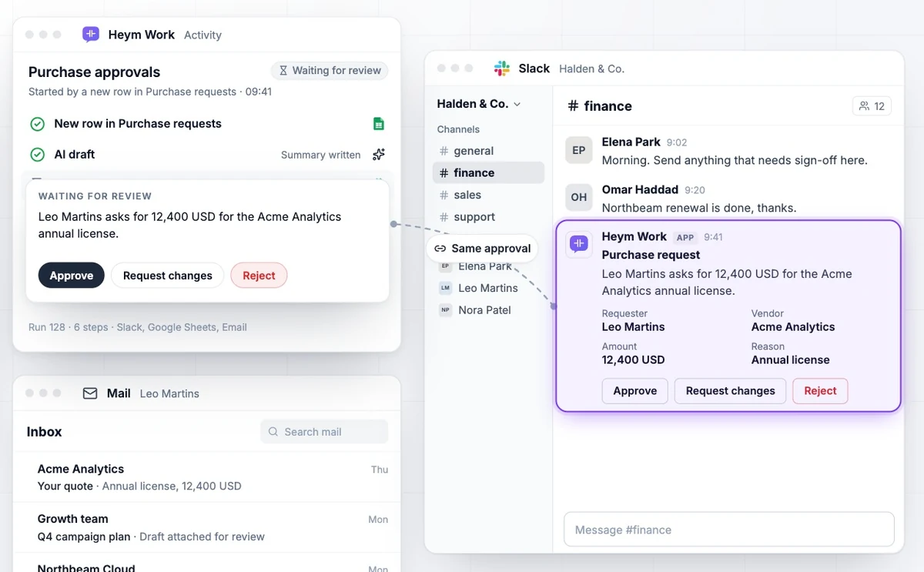Click Request changes in the Slack message

[731, 391]
